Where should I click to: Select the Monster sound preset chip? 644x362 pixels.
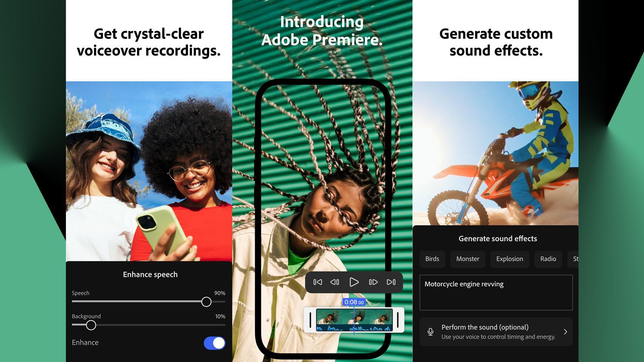coord(467,259)
